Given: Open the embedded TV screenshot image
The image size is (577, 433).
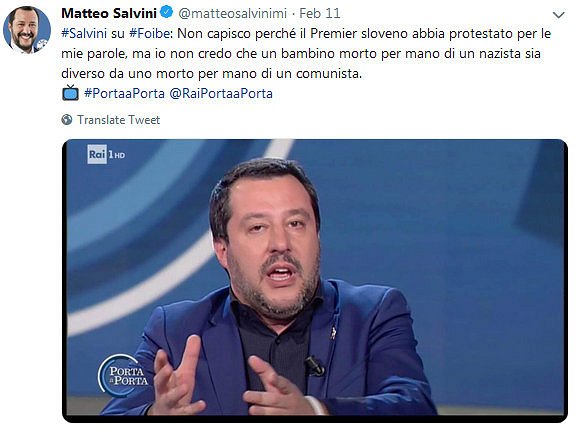Looking at the screenshot, I should [315, 281].
